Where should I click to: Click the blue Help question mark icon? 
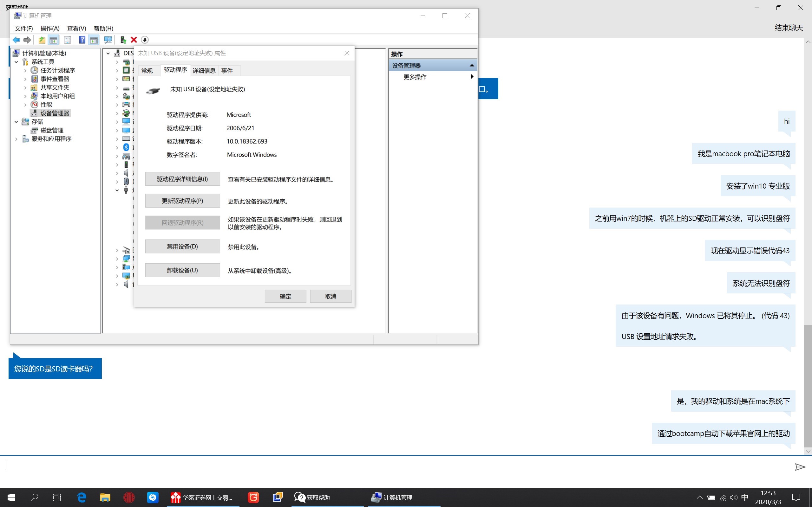pyautogui.click(x=82, y=40)
